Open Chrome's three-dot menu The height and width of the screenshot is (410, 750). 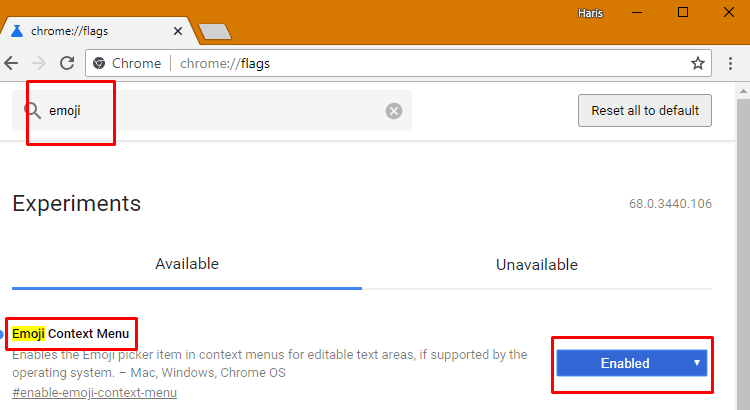[x=730, y=63]
